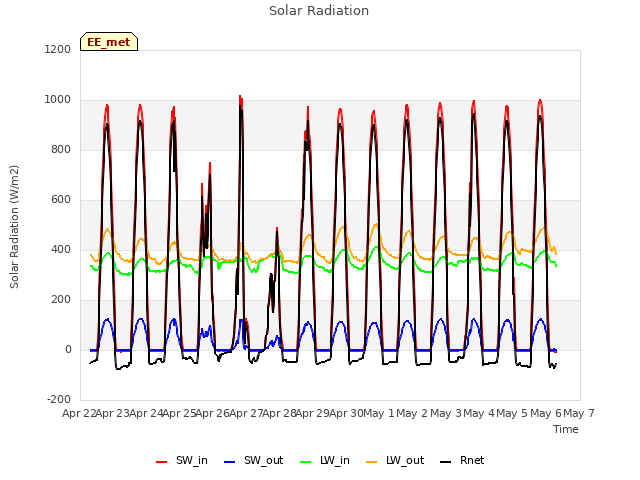Click the green LW_in legend swatch

[x=306, y=462]
